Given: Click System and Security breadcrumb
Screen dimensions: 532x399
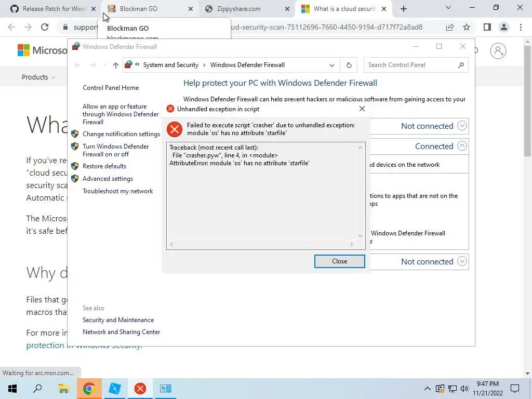Looking at the screenshot, I should [170, 65].
